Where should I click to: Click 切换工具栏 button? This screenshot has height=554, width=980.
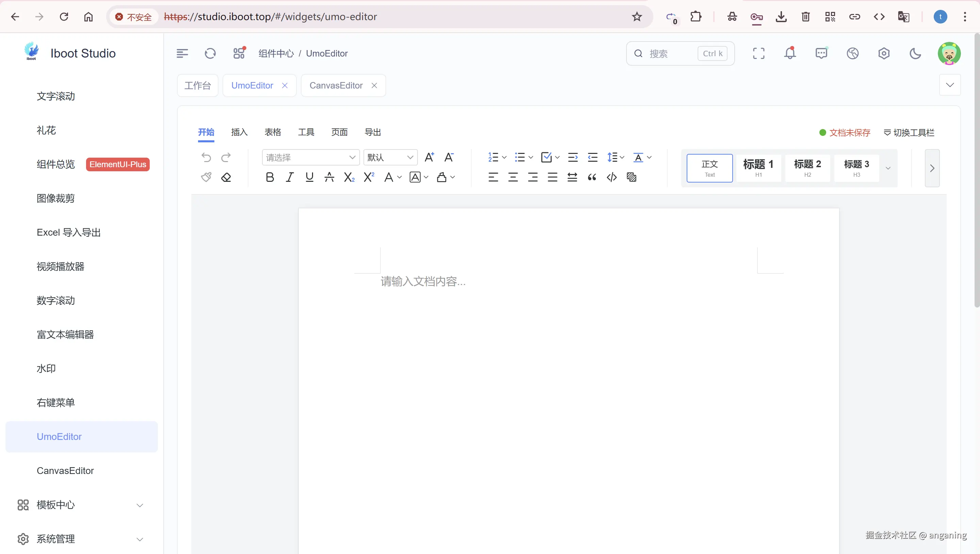pos(909,133)
